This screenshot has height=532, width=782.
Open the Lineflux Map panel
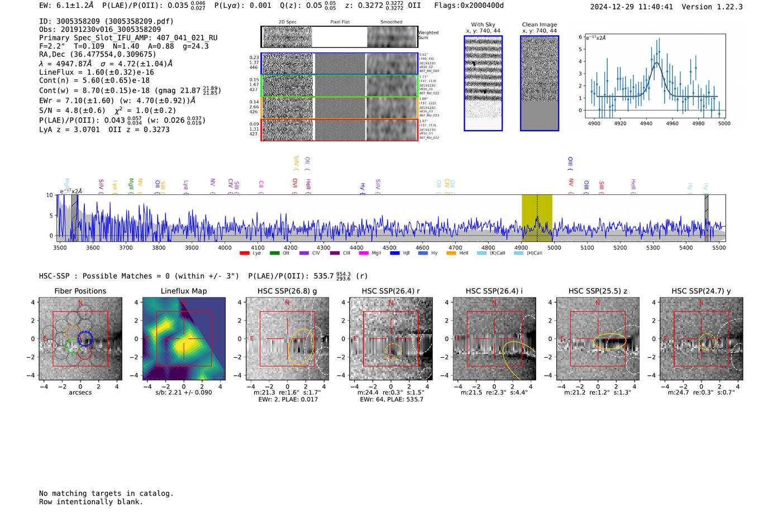[184, 339]
